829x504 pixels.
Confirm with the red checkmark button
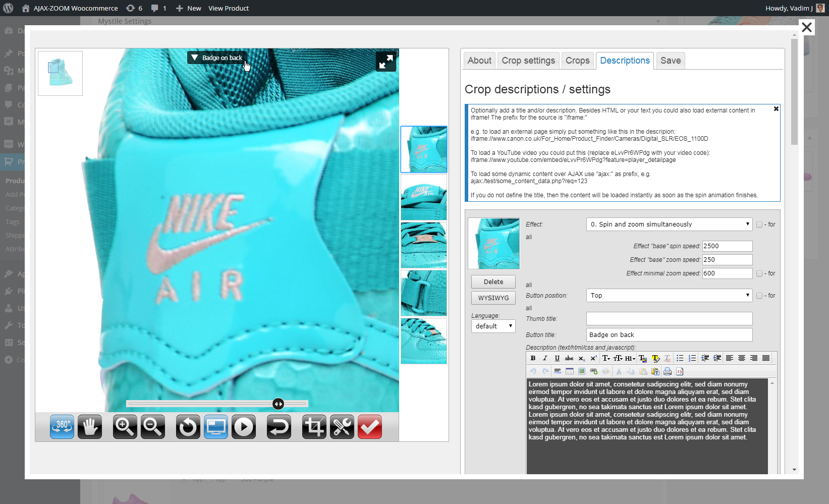370,427
